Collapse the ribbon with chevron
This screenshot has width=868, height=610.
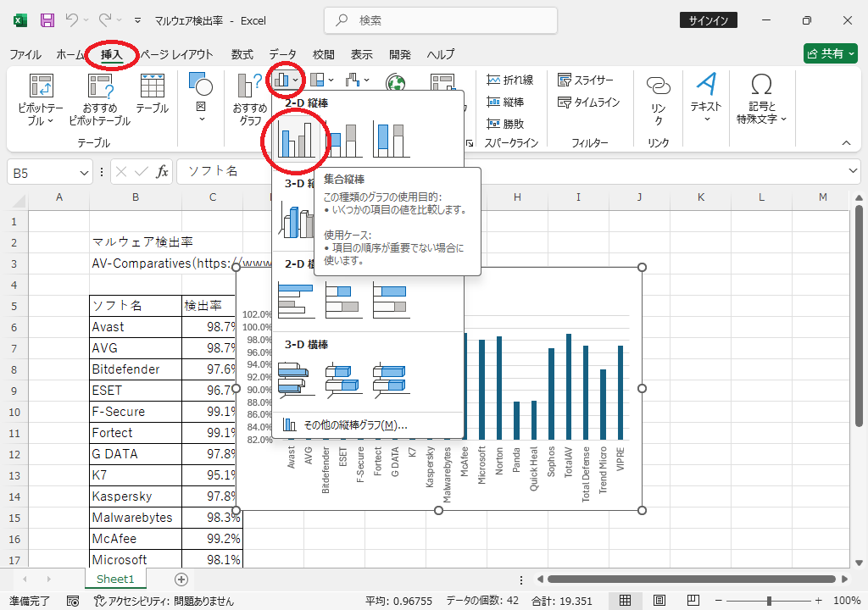[847, 143]
